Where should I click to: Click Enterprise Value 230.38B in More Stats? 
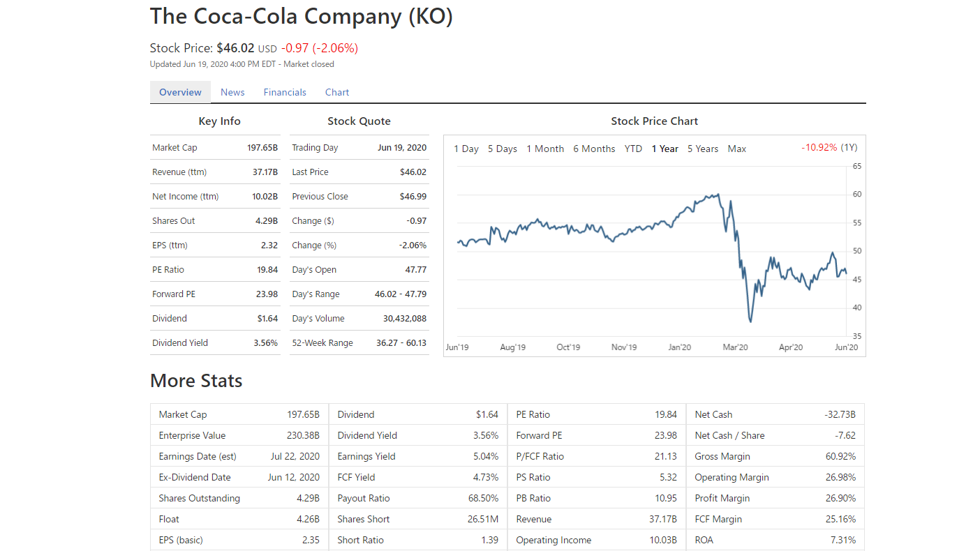[239, 435]
